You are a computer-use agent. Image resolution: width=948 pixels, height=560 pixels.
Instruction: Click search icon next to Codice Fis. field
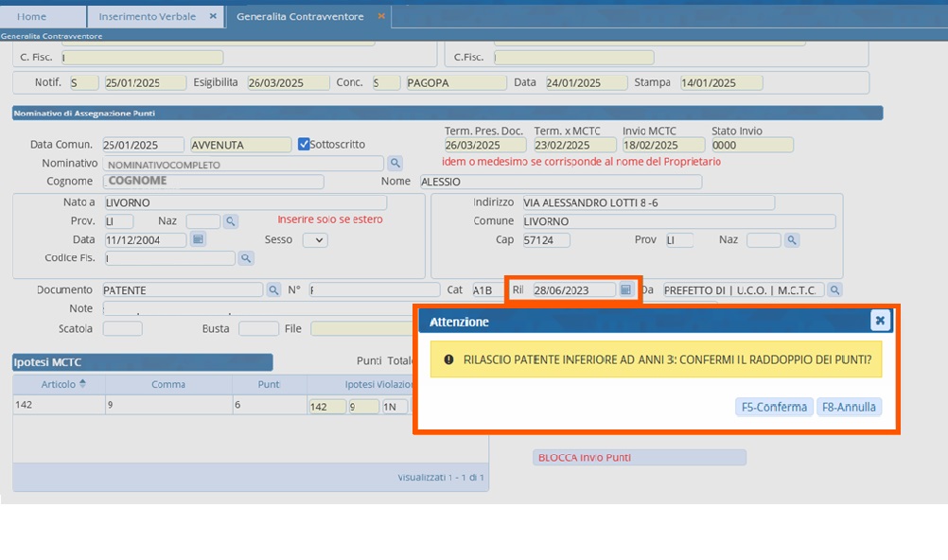pos(245,258)
